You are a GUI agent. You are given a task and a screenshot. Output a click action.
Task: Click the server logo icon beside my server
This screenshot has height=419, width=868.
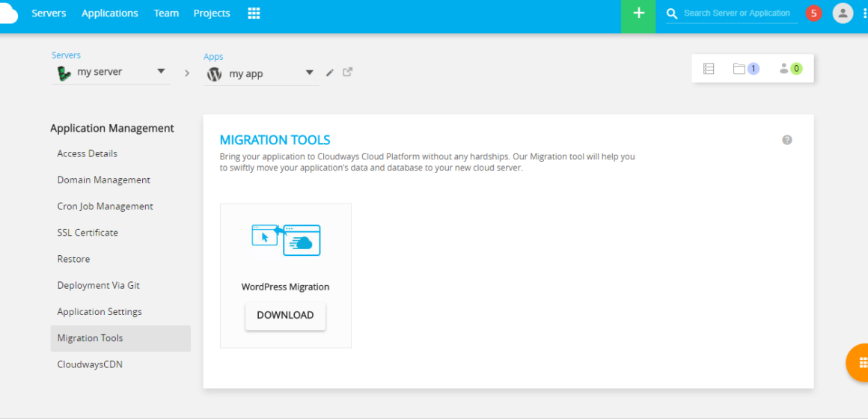click(64, 73)
